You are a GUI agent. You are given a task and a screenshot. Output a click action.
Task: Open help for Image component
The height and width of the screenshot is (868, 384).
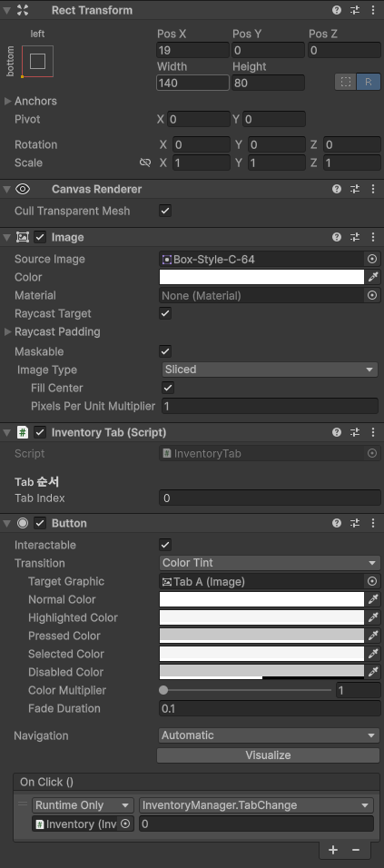pyautogui.click(x=337, y=237)
